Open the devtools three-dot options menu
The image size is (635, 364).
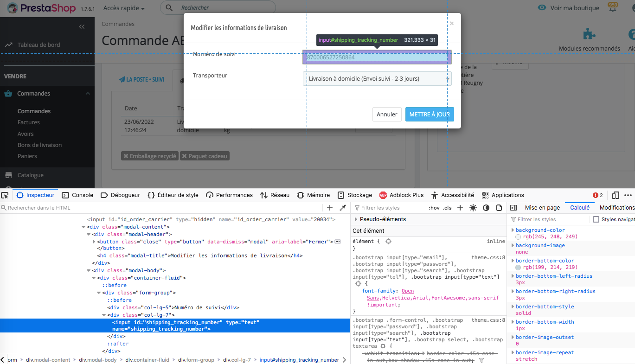click(628, 195)
